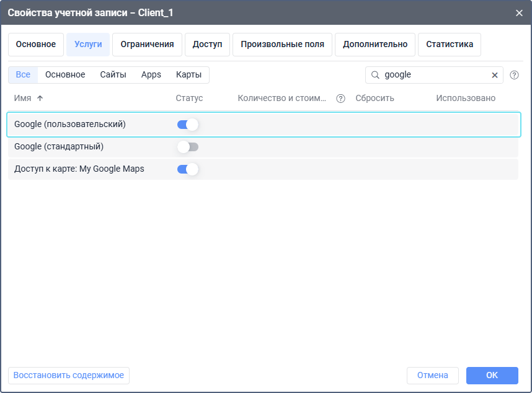Open help icon beside search field

[x=514, y=75]
